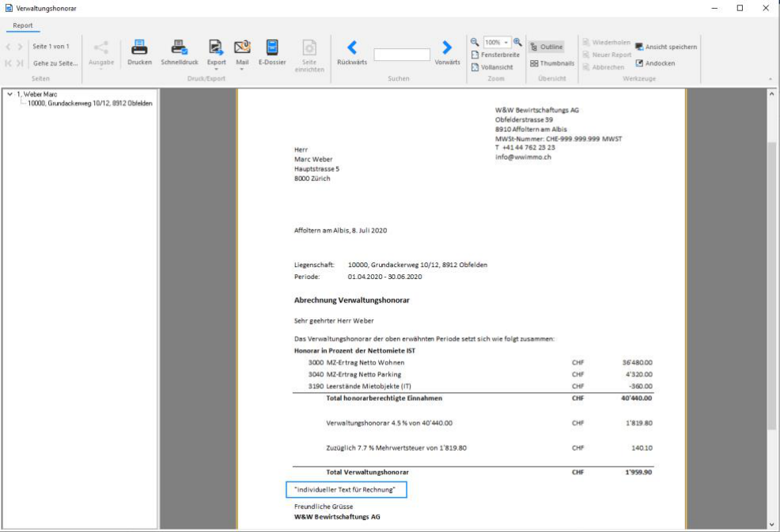Jump to the last page
The image size is (780, 532).
(20, 63)
